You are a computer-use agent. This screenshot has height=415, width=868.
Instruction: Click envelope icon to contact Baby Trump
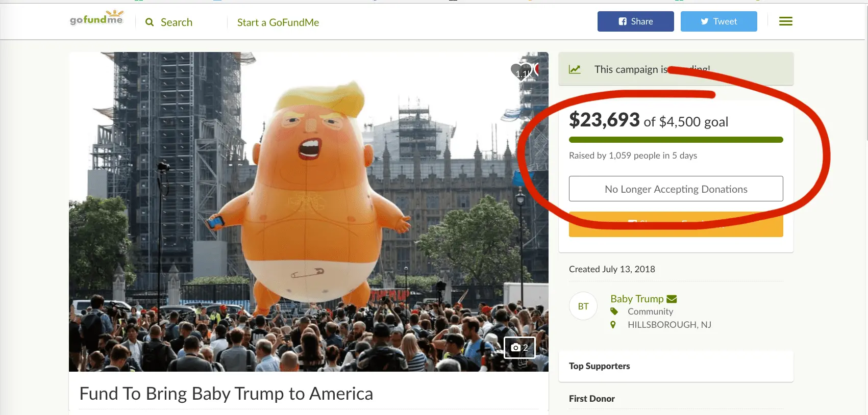672,299
